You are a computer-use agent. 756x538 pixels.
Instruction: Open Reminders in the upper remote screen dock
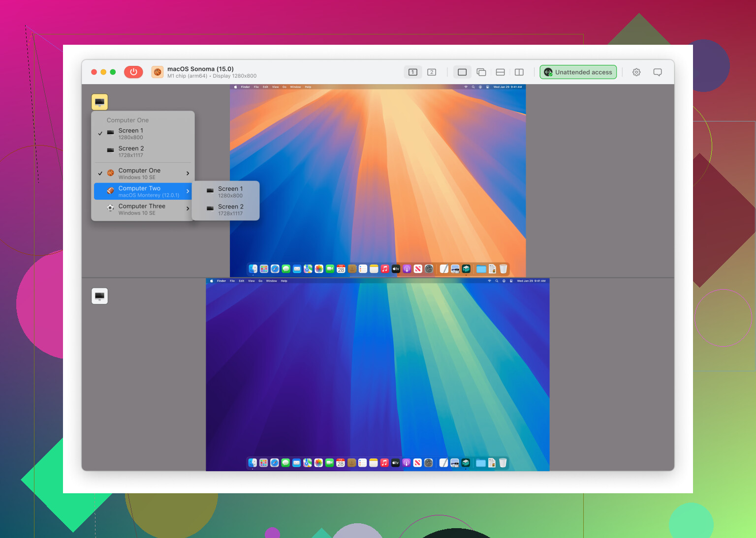(x=363, y=269)
